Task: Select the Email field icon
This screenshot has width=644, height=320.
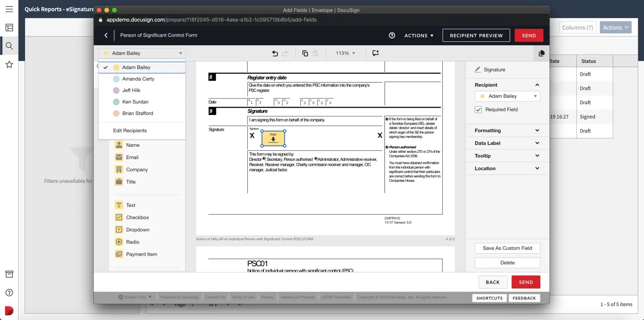Action: click(119, 157)
